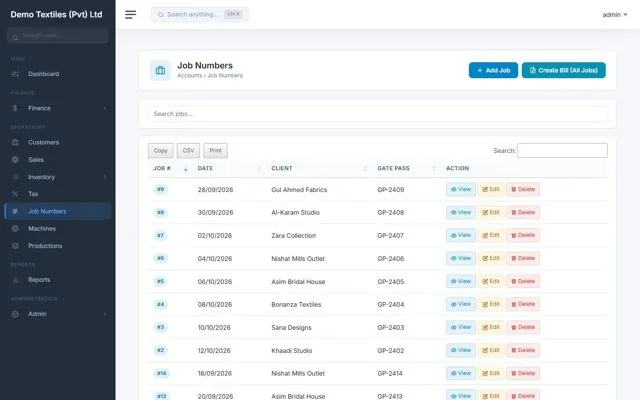
Task: Click the Add Job button
Action: pyautogui.click(x=493, y=70)
